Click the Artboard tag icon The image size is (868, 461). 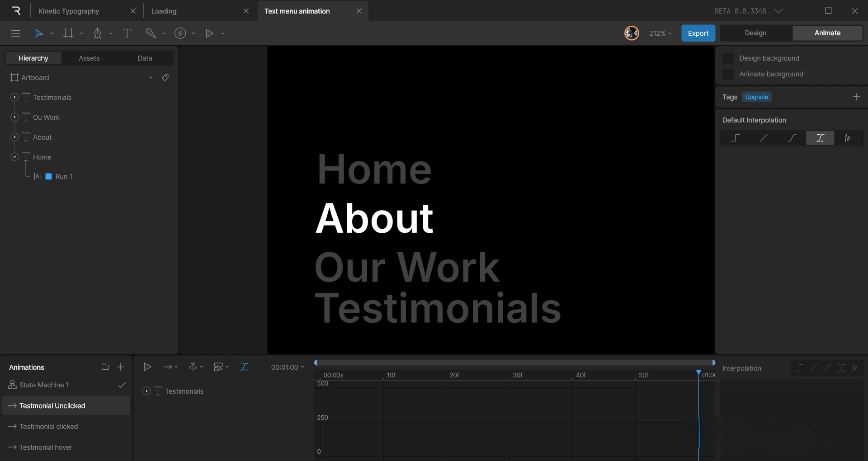165,78
